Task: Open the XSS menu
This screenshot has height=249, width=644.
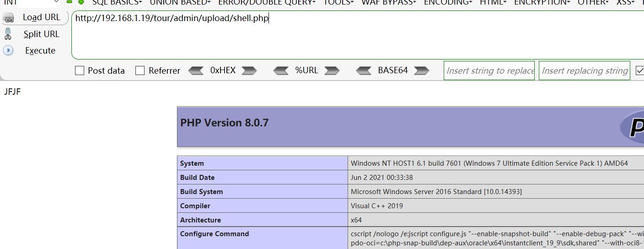Action: [625, 2]
